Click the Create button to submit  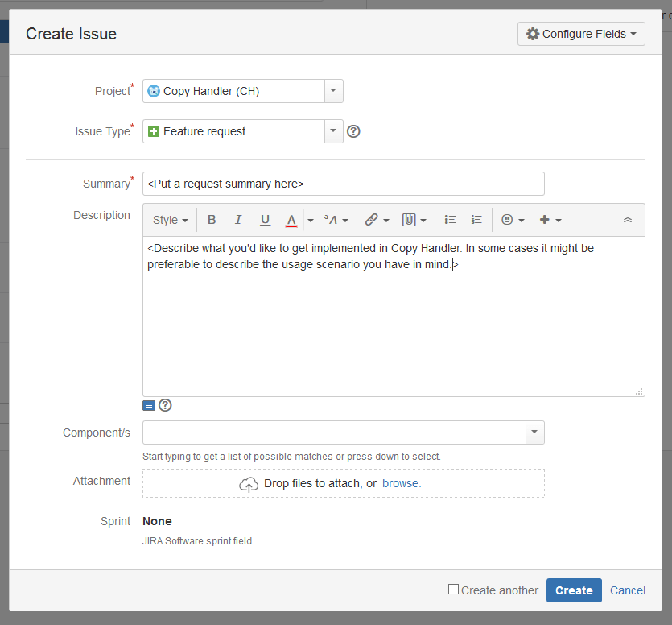(x=574, y=590)
